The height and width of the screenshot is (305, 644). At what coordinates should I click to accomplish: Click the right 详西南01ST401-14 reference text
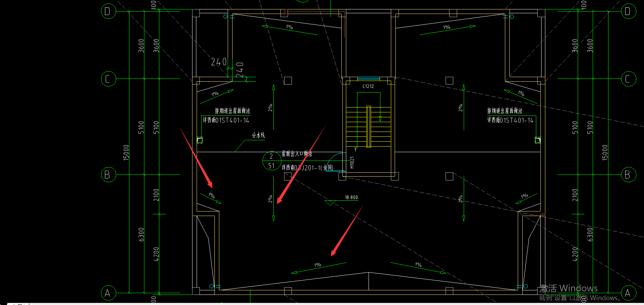510,120
